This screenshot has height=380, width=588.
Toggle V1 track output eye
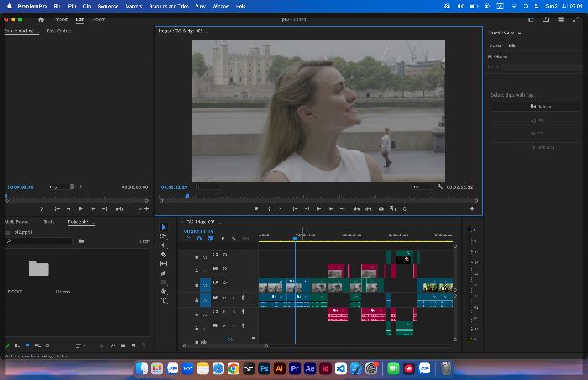(x=224, y=282)
